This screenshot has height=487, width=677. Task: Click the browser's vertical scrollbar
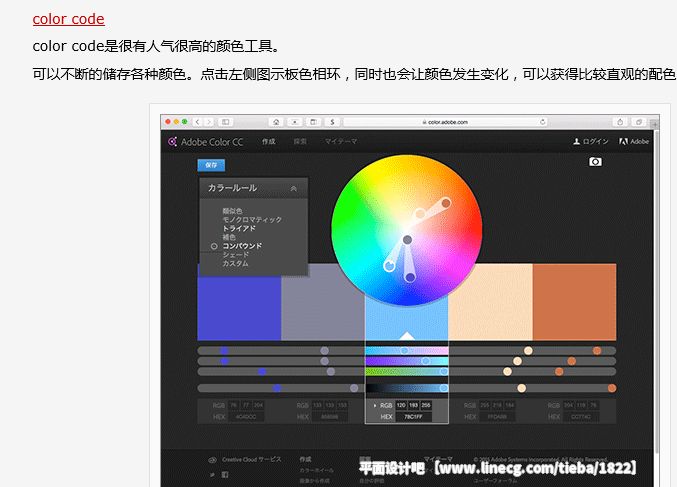[657, 294]
